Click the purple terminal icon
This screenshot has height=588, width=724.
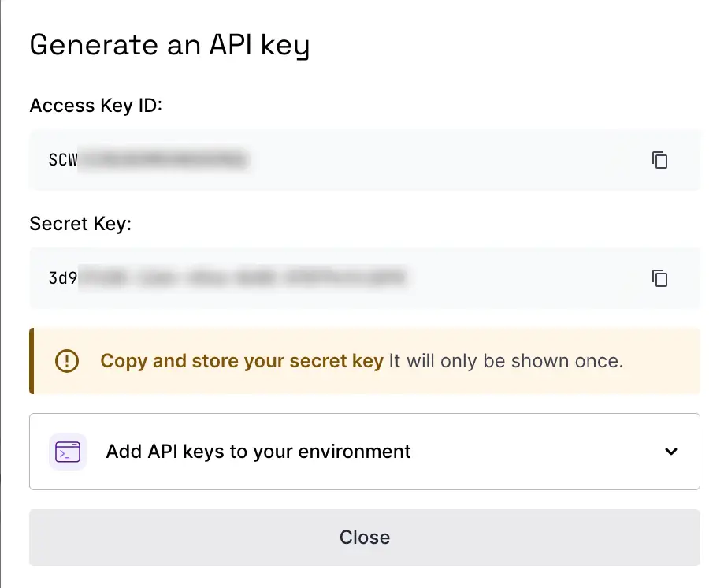click(68, 452)
